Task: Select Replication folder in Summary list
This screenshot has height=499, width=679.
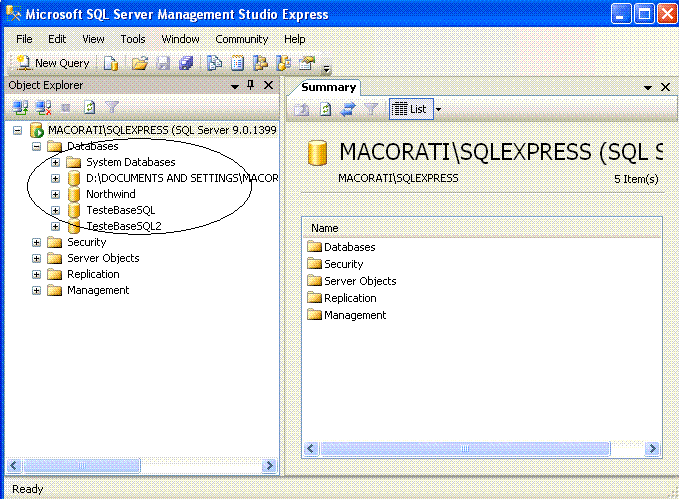Action: click(350, 298)
